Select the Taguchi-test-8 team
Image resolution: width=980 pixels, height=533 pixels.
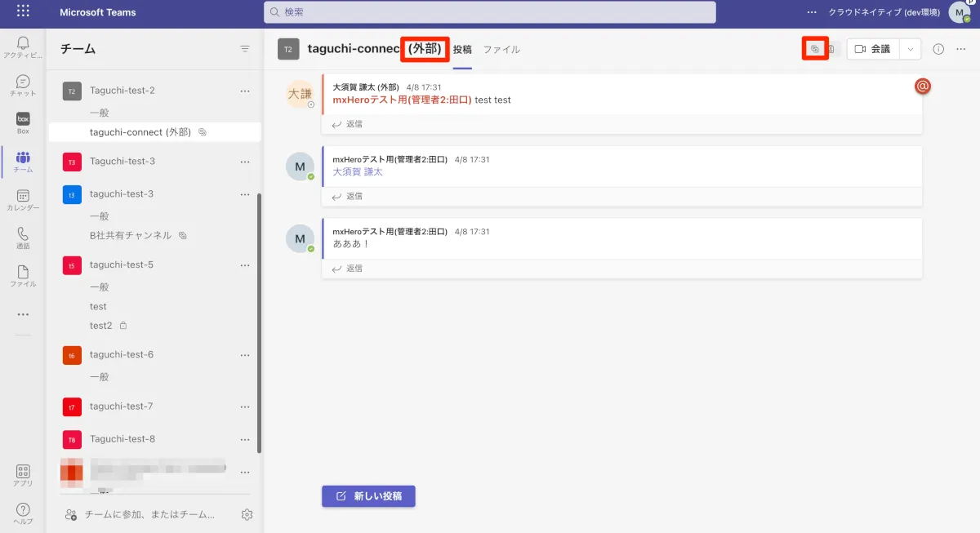(x=122, y=439)
